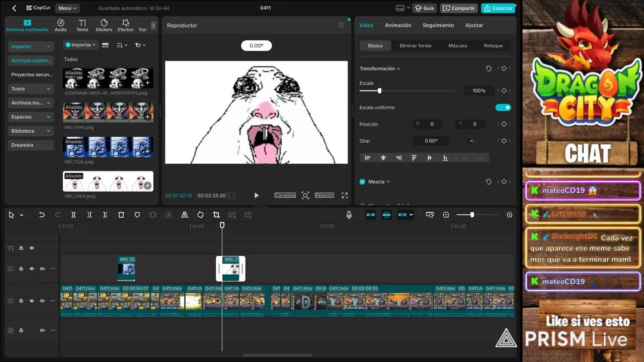This screenshot has width=644, height=362.
Task: Hide the text track with eye icon
Action: point(32,248)
